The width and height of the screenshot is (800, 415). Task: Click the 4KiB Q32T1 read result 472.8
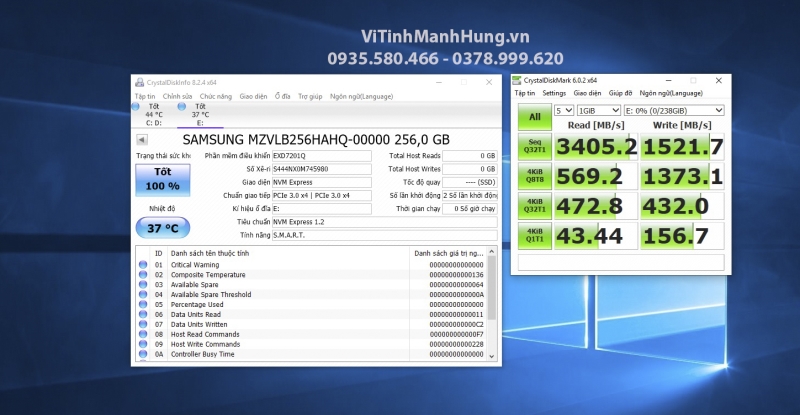(x=596, y=206)
